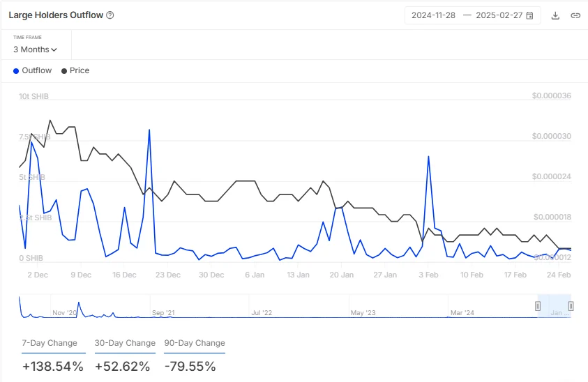588x382 pixels.
Task: Select the 90-Day Change tab
Action: click(195, 343)
